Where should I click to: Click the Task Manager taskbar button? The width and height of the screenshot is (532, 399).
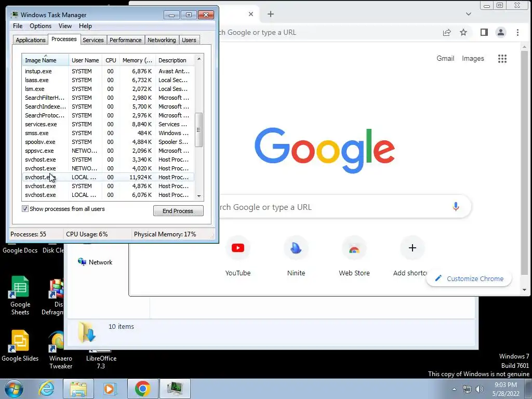[x=175, y=389]
